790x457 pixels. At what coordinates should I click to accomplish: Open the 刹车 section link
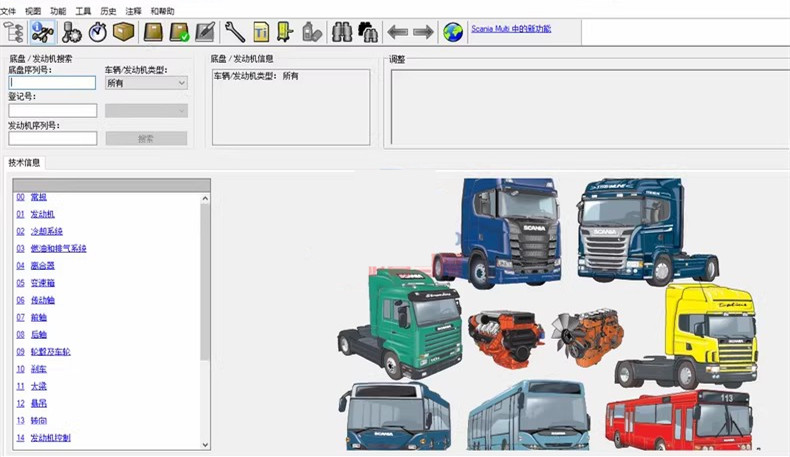[38, 369]
